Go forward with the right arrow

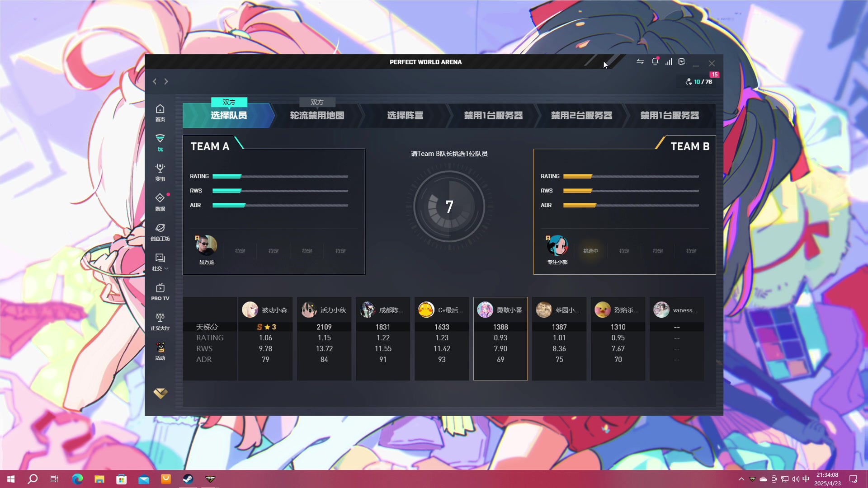pyautogui.click(x=166, y=81)
